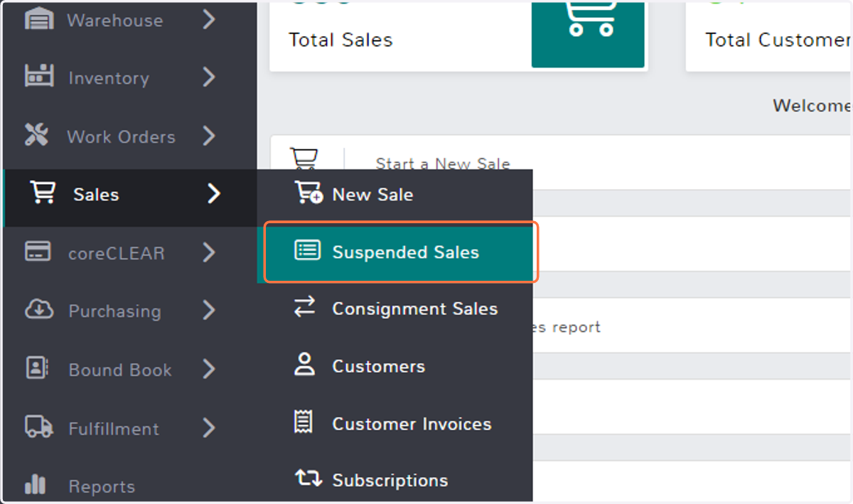
Task: Expand the Bound Book chevron
Action: (208, 368)
